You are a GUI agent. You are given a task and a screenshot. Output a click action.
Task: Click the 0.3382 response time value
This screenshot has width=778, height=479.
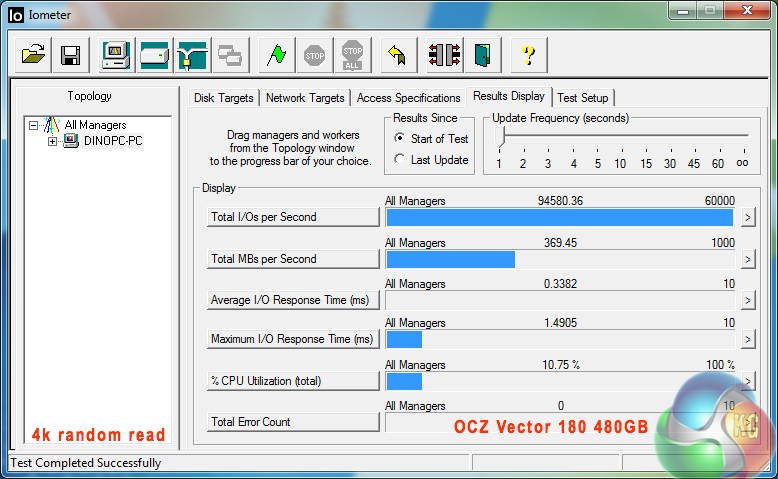560,284
